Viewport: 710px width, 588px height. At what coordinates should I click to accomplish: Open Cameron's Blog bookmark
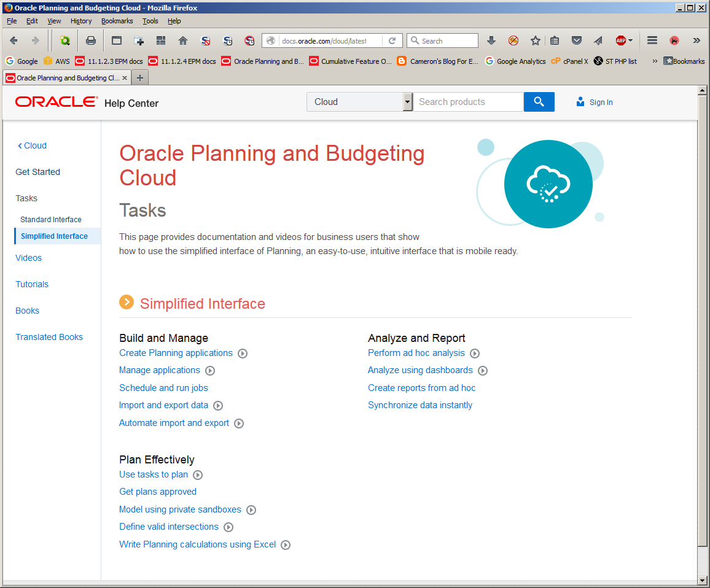tap(438, 61)
